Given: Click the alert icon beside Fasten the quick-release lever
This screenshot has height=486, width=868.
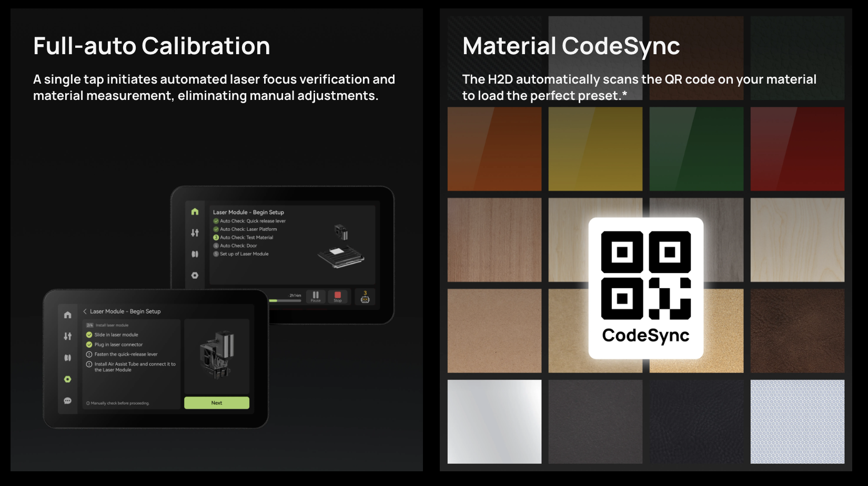Looking at the screenshot, I should [x=89, y=355].
